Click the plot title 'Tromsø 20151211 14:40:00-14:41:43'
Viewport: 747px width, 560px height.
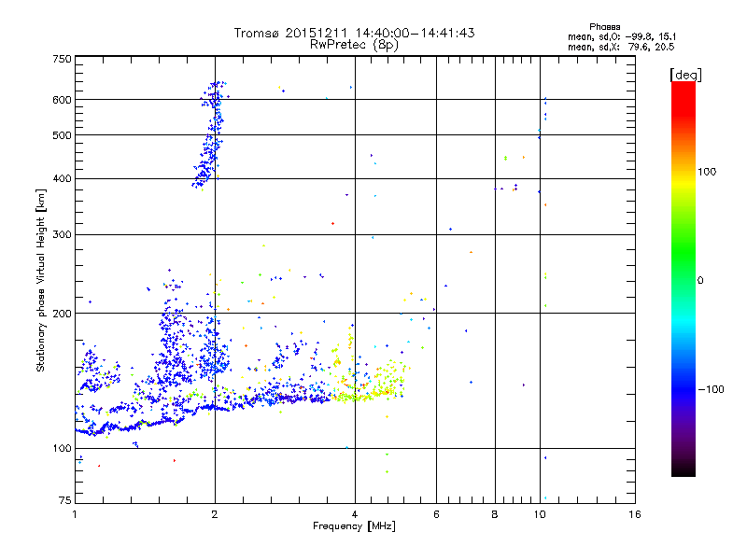[x=355, y=33]
